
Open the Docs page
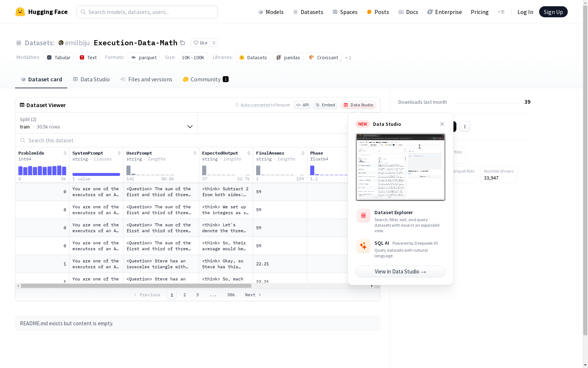click(408, 12)
